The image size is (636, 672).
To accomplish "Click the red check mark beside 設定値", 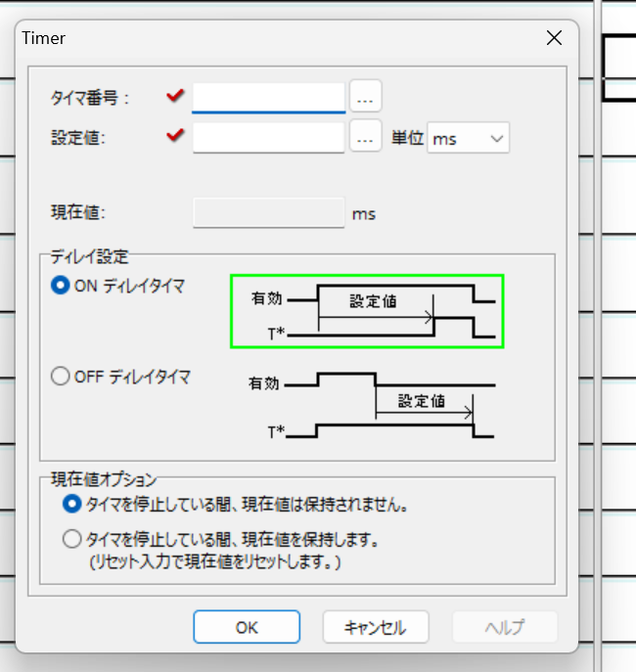I will [x=175, y=135].
